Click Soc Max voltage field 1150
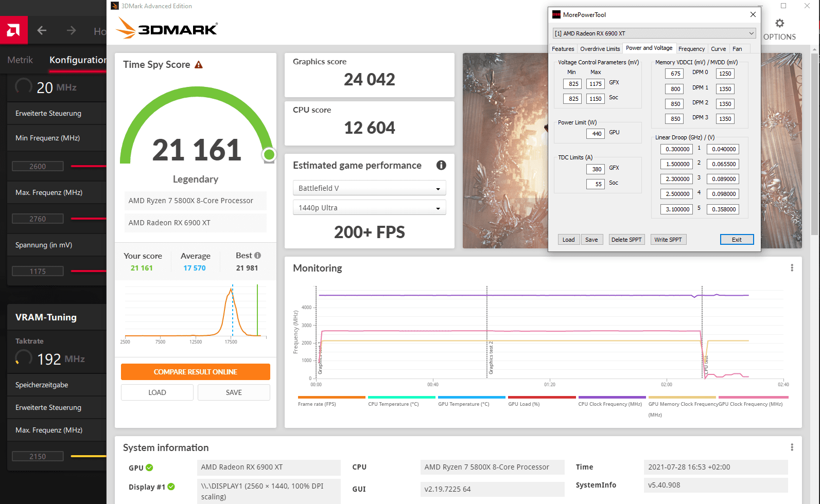The height and width of the screenshot is (504, 820). pyautogui.click(x=596, y=99)
